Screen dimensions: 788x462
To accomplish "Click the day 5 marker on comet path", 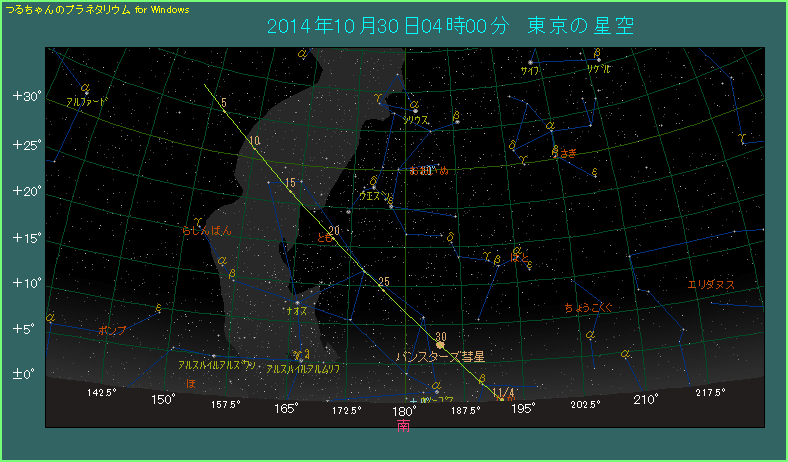I will (224, 103).
